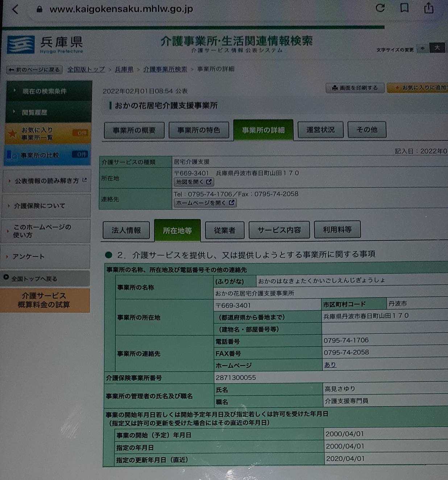Reload the page with refresh icon
The height and width of the screenshot is (480, 448).
pos(380,8)
